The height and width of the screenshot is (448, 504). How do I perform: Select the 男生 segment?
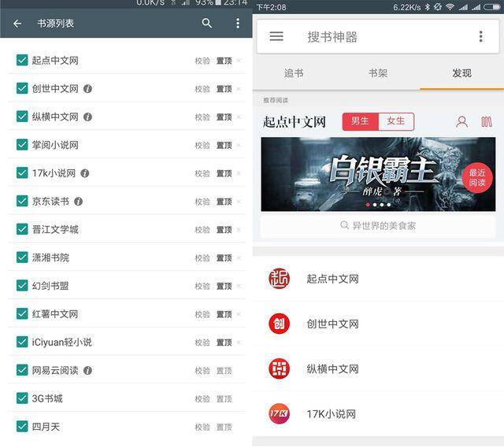pos(361,121)
